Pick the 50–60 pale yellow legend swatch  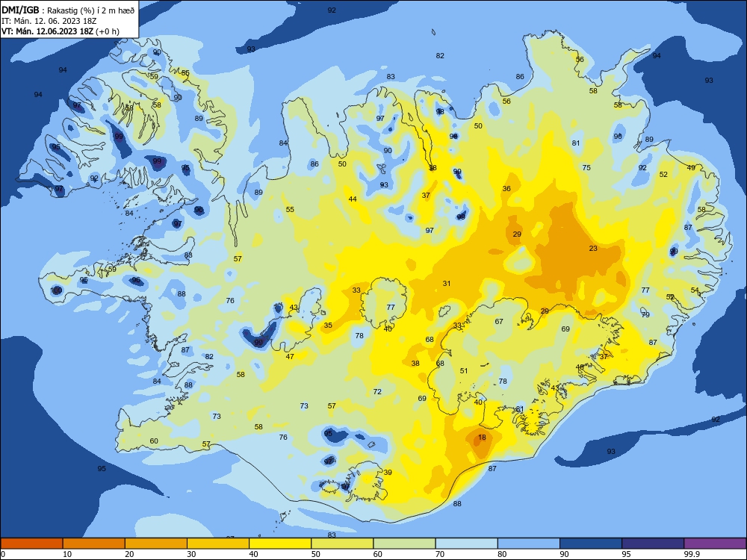coord(342,544)
